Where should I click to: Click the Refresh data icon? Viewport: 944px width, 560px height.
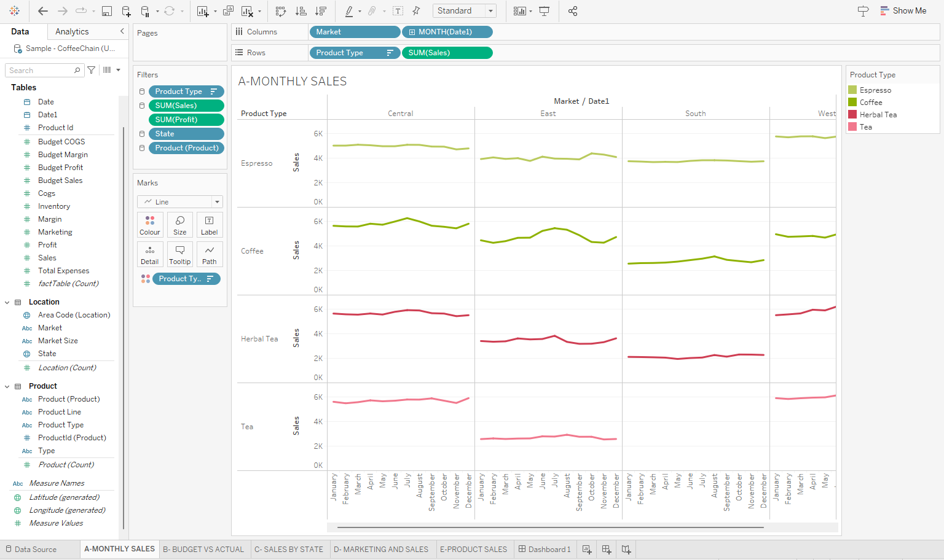[170, 11]
